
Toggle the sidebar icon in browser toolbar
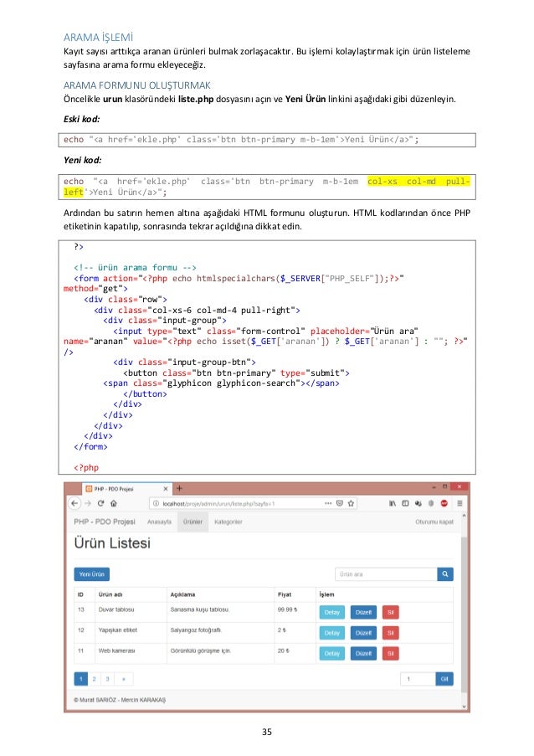405,503
